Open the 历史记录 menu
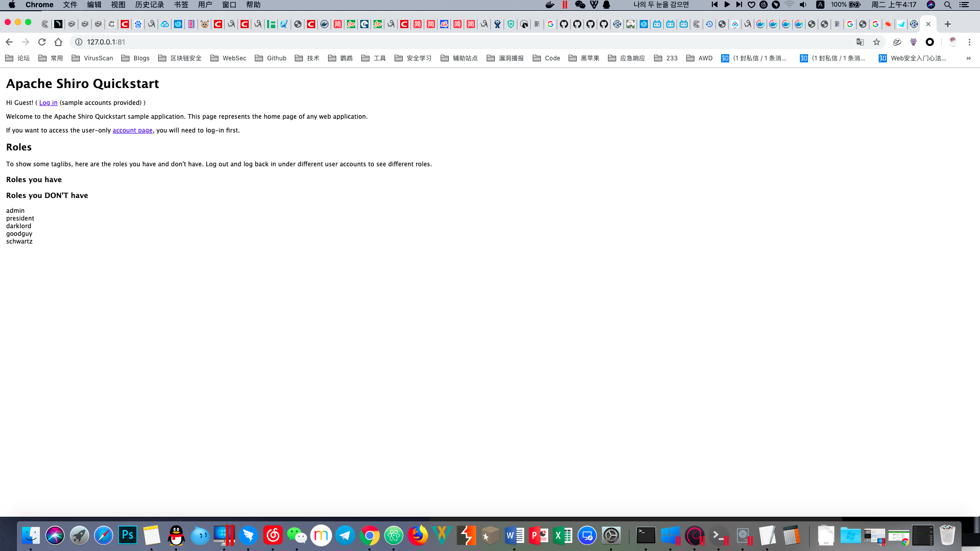The image size is (980, 551). 149,5
